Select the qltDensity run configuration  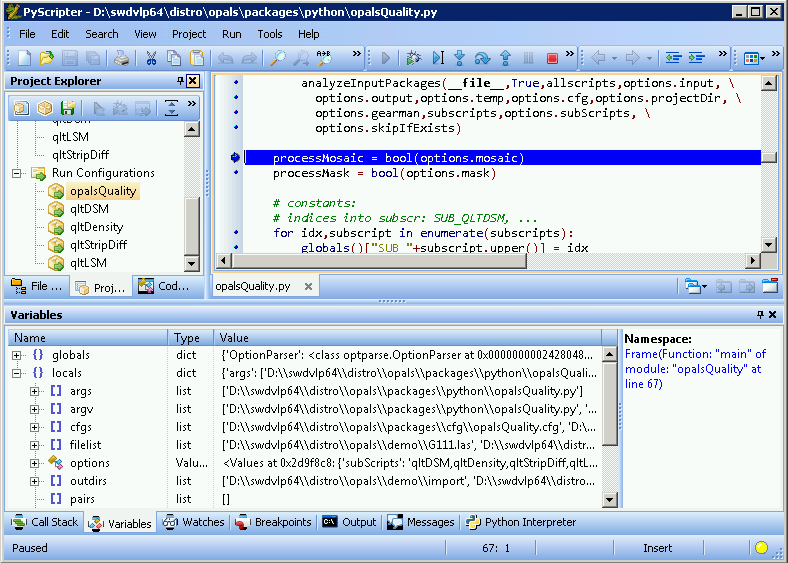click(96, 227)
